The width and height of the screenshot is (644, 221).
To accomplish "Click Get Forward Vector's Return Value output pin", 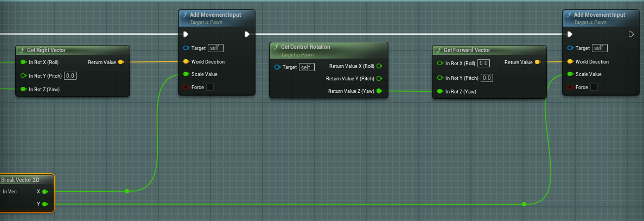I will coord(537,62).
